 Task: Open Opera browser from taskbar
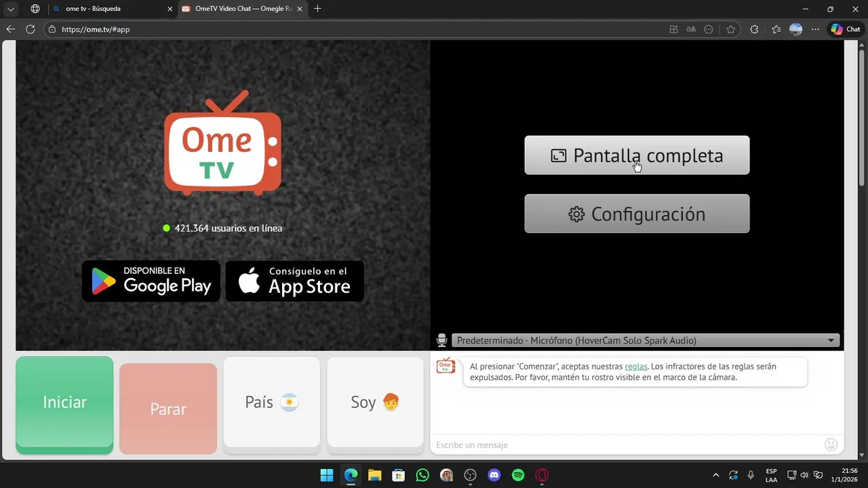(542, 475)
